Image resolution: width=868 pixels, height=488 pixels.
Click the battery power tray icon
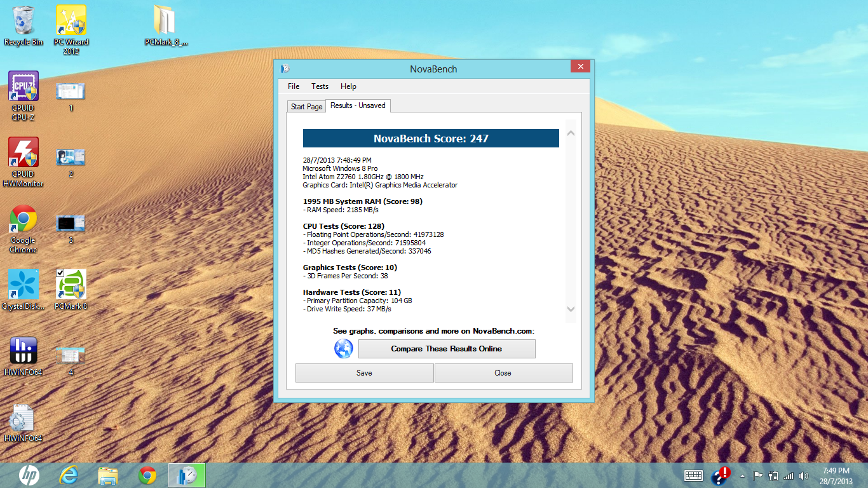click(773, 475)
